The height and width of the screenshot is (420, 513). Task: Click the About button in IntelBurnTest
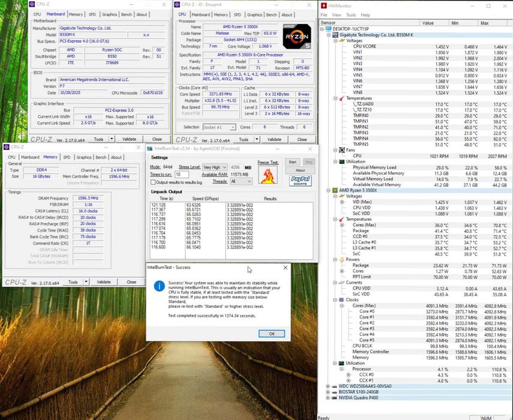click(300, 170)
